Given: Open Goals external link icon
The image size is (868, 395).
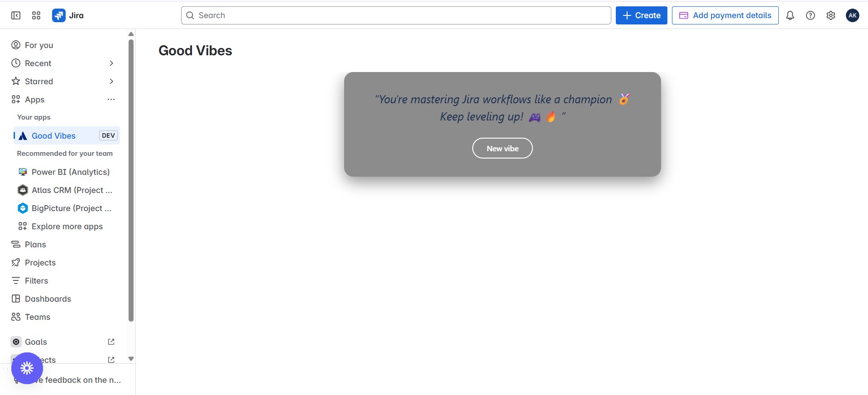Looking at the screenshot, I should [x=111, y=342].
